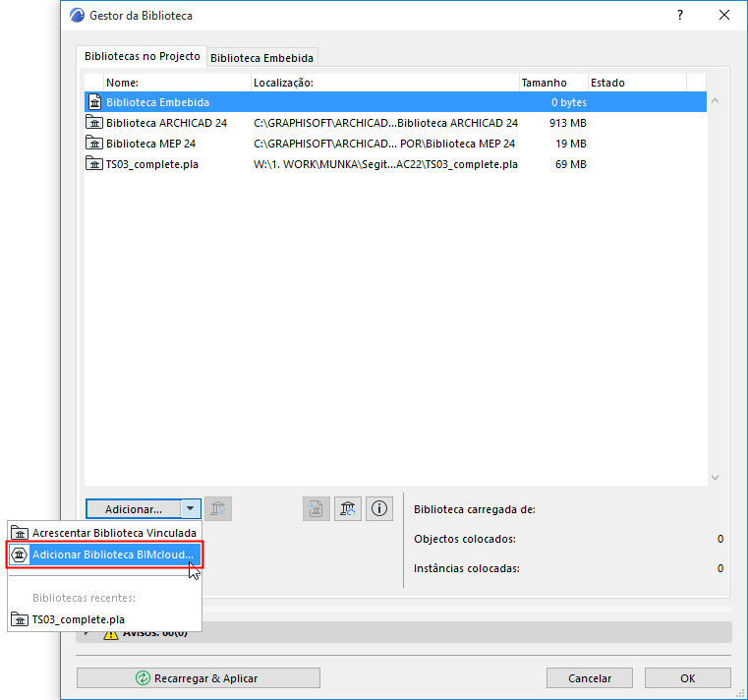Screen dimensions: 748x700
Task: Click the green reload icon on Recarregar & Aplicar
Action: coord(143,678)
